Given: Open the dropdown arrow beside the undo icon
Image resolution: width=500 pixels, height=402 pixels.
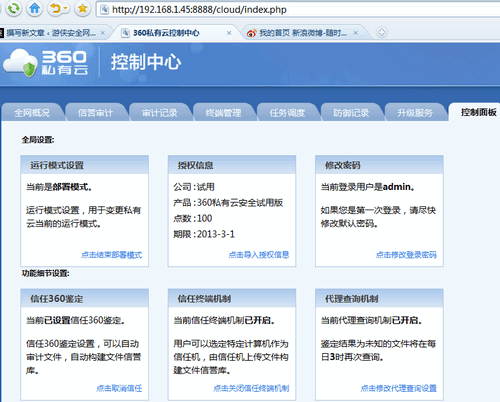Looking at the screenshot, I should (x=65, y=9).
